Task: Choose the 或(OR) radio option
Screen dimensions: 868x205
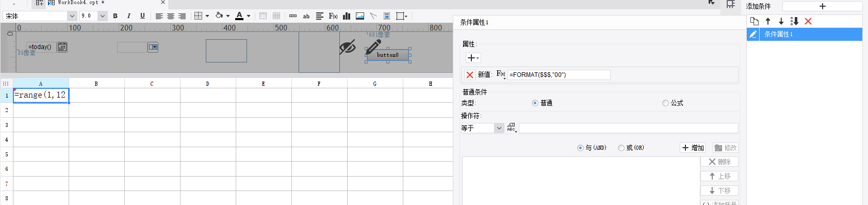Action: tap(621, 148)
